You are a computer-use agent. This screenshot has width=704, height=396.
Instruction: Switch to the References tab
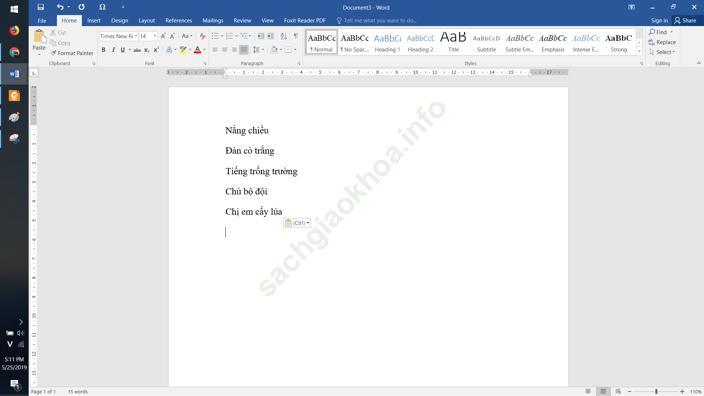(x=179, y=21)
